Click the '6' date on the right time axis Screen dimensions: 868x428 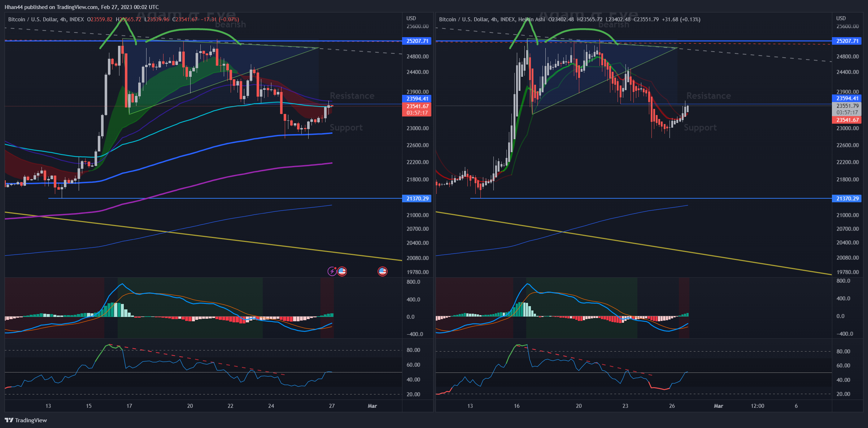pos(796,406)
